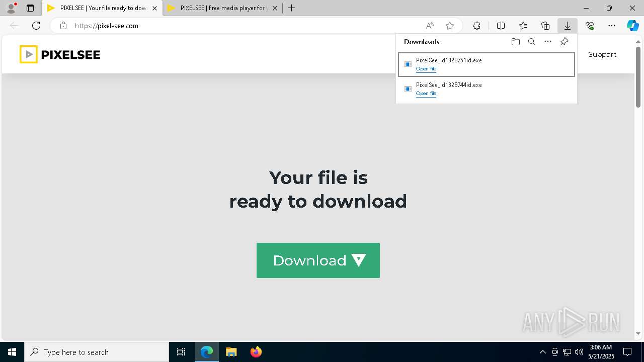The image size is (644, 362).
Task: Show hidden system tray icons
Action: click(542, 352)
